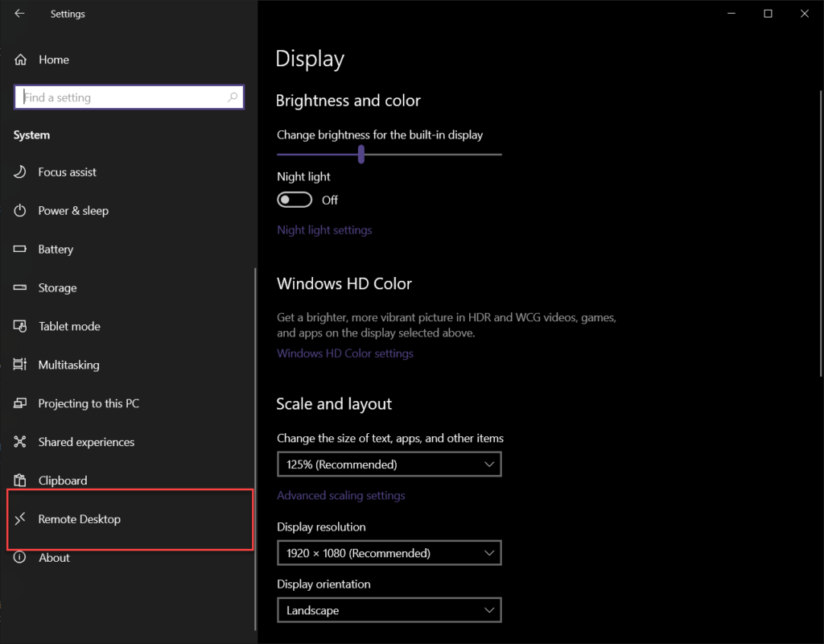This screenshot has width=824, height=644.
Task: Click the Home house icon
Action: pos(20,60)
